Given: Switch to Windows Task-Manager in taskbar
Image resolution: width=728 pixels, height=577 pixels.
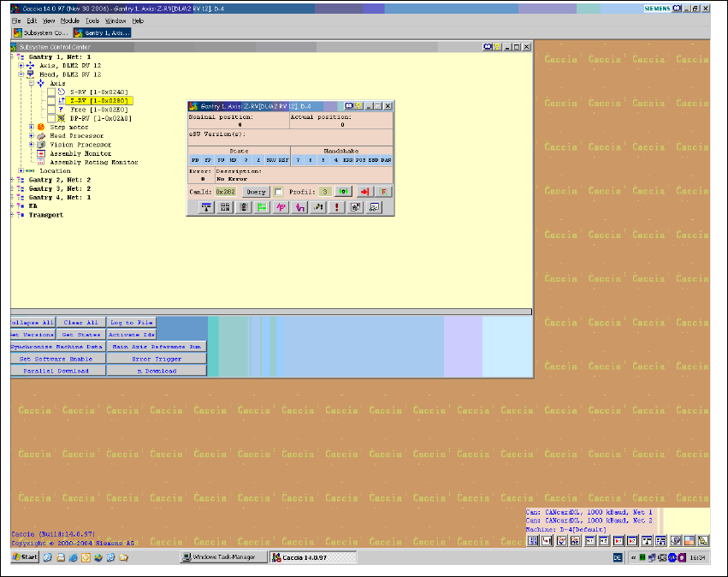Looking at the screenshot, I should pos(222,556).
